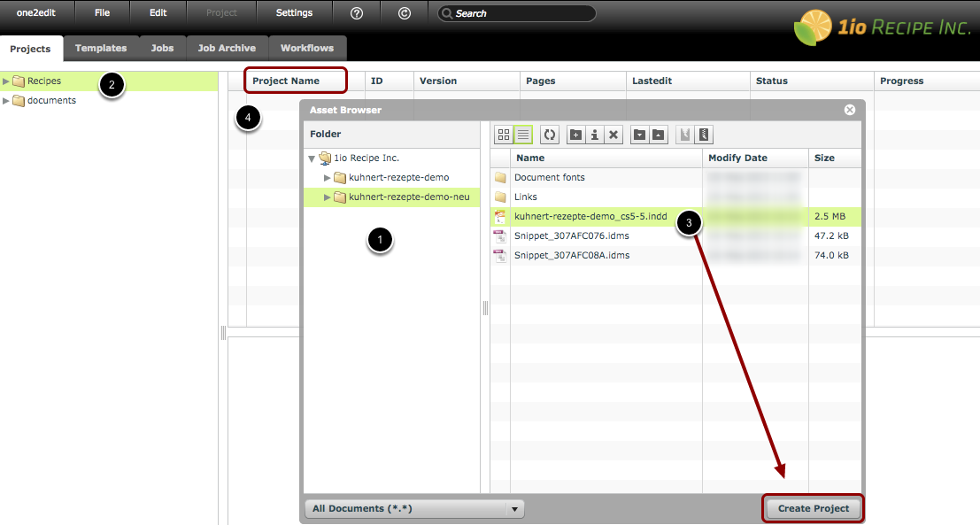The image size is (980, 525).
Task: Click the 1io Recipe Inc. logo
Action: 883,27
